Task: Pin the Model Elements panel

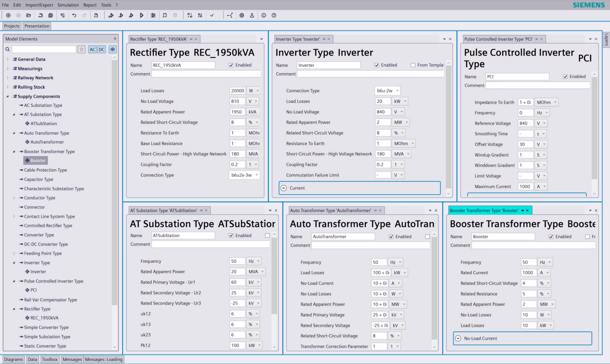Action: pos(115,39)
